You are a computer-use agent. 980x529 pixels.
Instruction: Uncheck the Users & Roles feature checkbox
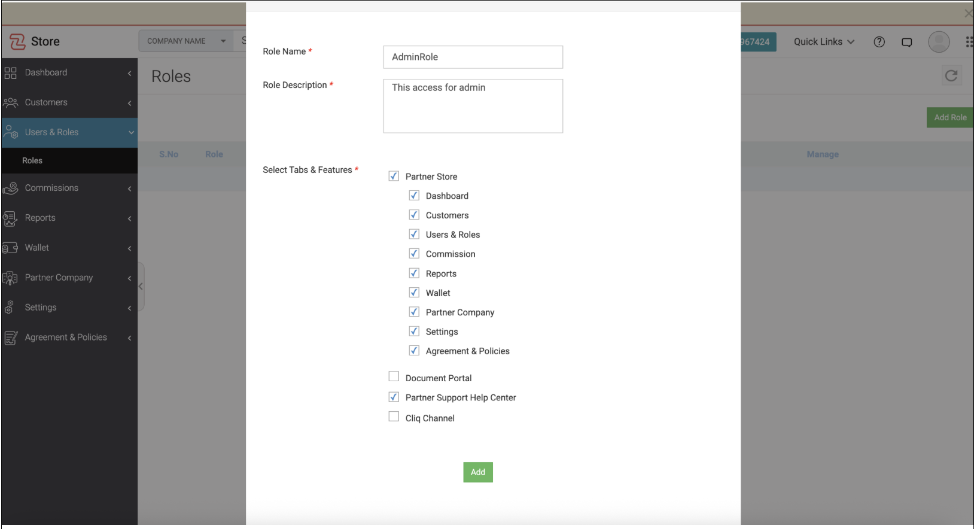click(414, 234)
